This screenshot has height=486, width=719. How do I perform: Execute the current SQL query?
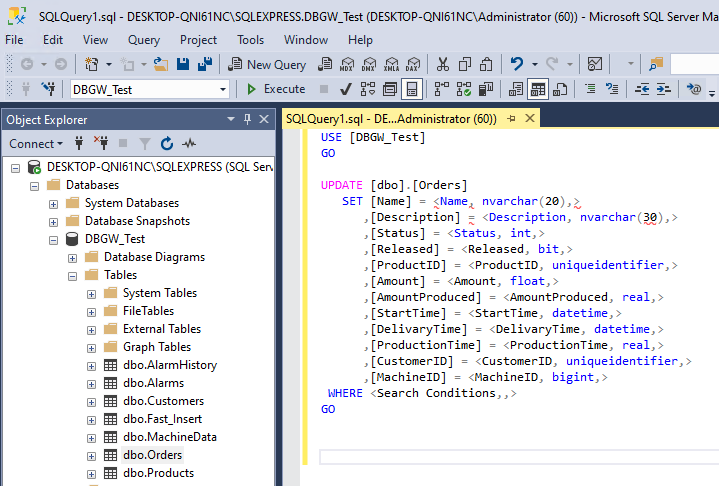275,89
